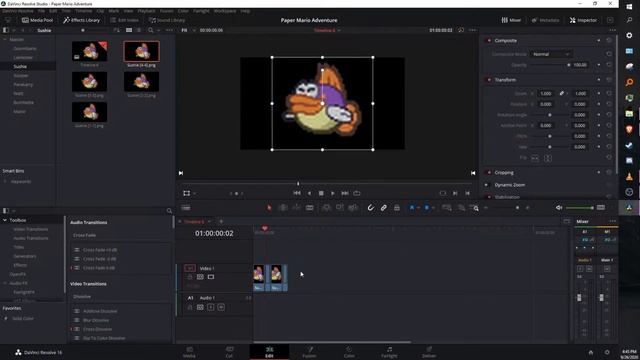This screenshot has height=360, width=640.
Task: Toggle the Effects Library panel button
Action: 82,20
